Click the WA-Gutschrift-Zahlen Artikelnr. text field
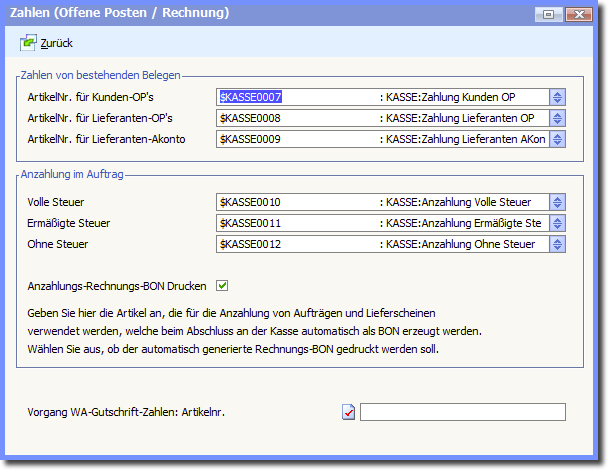Image resolution: width=608 pixels, height=470 pixels. (462, 412)
